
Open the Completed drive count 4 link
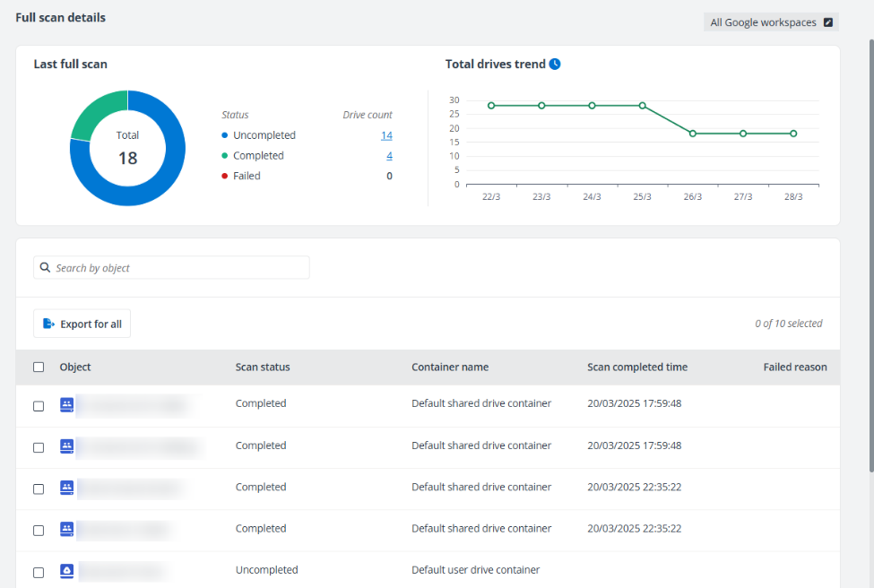point(389,156)
